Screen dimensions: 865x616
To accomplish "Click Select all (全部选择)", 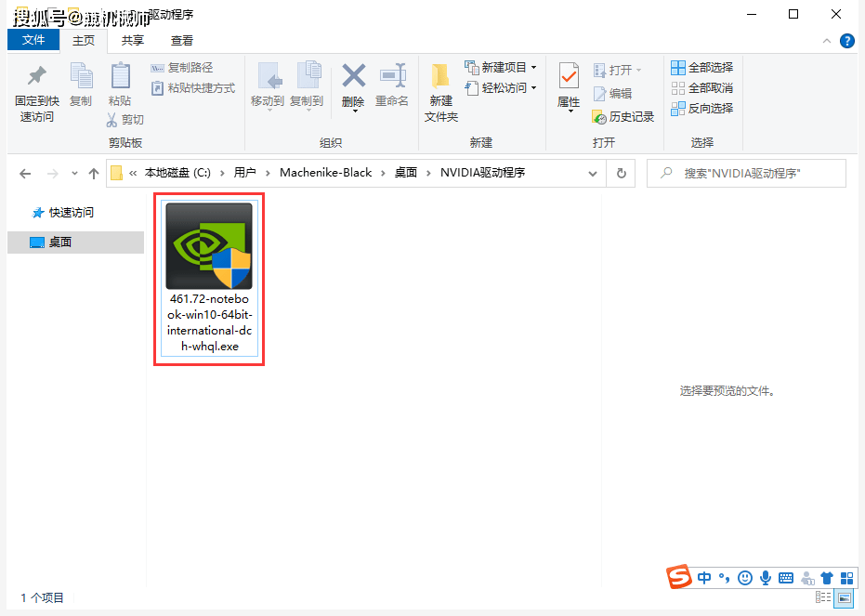I will point(701,67).
